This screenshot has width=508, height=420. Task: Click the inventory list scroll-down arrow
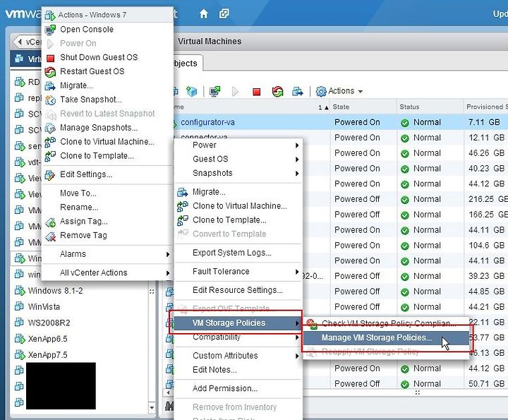tap(152, 407)
